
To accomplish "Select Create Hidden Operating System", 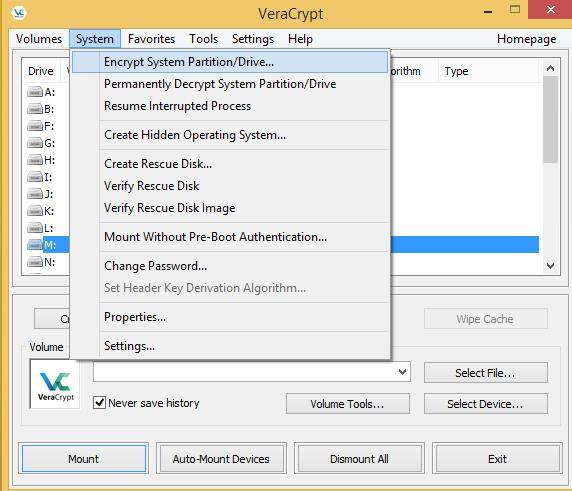I will pyautogui.click(x=230, y=135).
